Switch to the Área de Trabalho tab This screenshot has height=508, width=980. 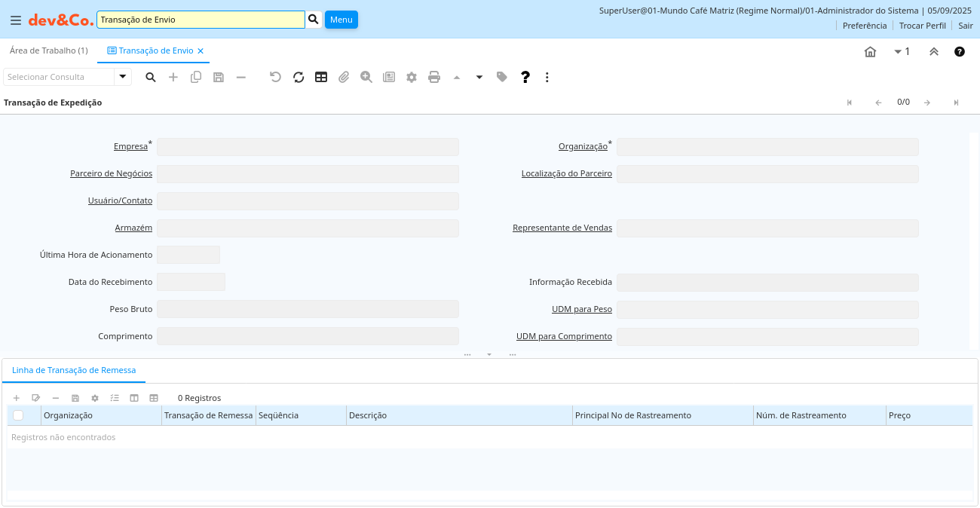pyautogui.click(x=48, y=50)
